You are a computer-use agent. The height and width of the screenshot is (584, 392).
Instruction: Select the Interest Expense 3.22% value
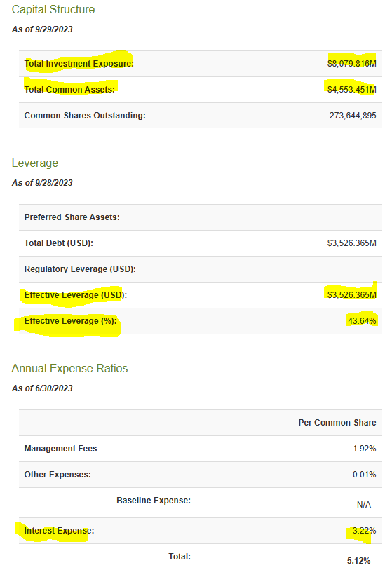coord(365,531)
